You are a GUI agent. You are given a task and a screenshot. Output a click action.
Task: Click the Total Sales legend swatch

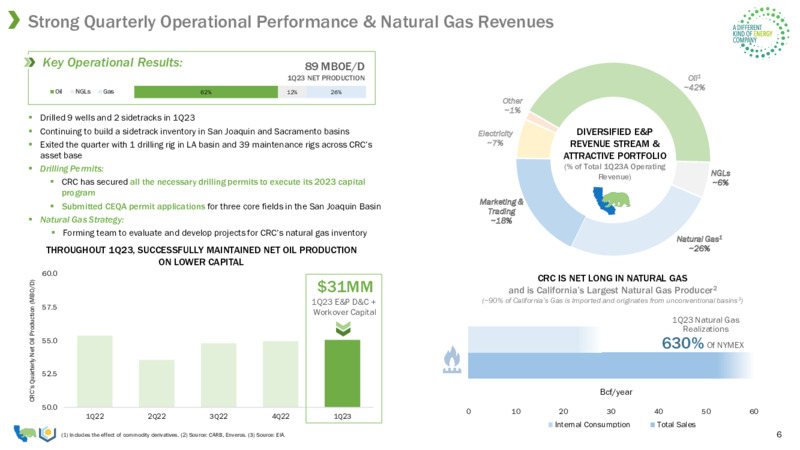[x=653, y=424]
